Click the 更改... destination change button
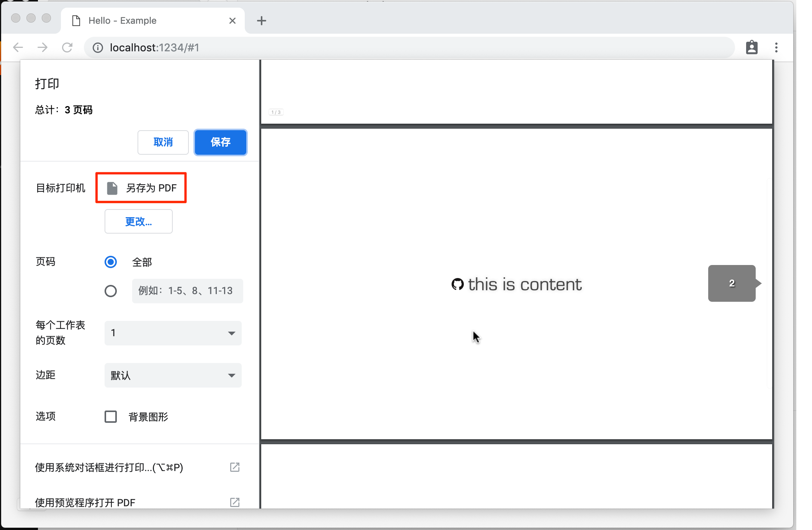Viewport: 812px width, 530px height. coord(138,221)
